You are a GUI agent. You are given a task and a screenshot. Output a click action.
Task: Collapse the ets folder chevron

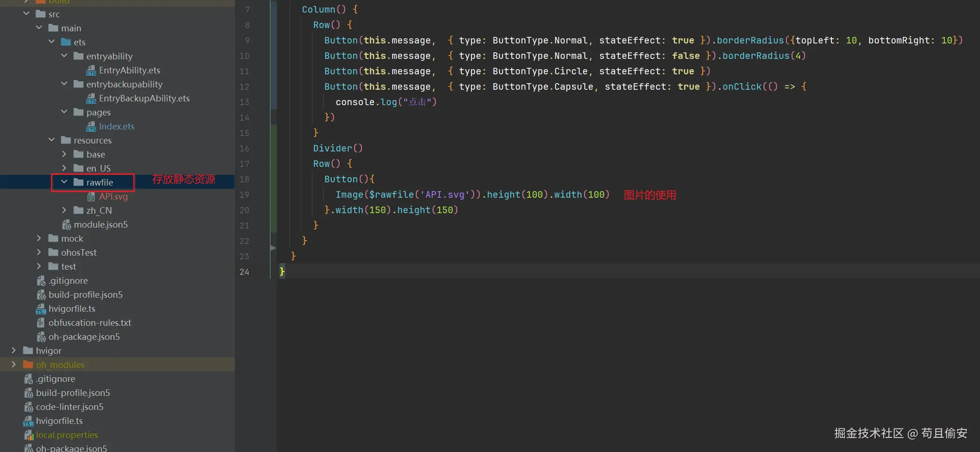(x=51, y=42)
